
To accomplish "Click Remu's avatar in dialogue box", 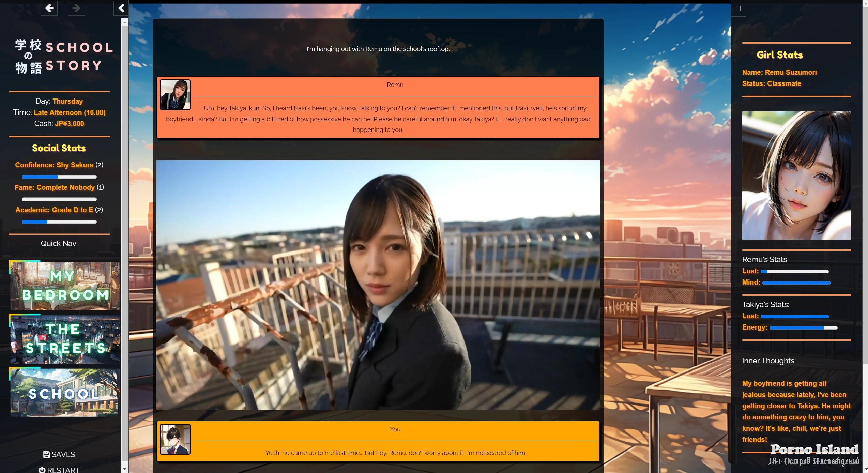I will click(x=175, y=95).
